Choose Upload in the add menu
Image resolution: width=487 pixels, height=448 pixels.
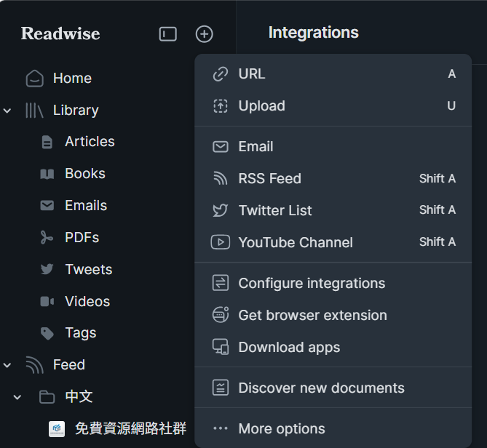pyautogui.click(x=261, y=106)
